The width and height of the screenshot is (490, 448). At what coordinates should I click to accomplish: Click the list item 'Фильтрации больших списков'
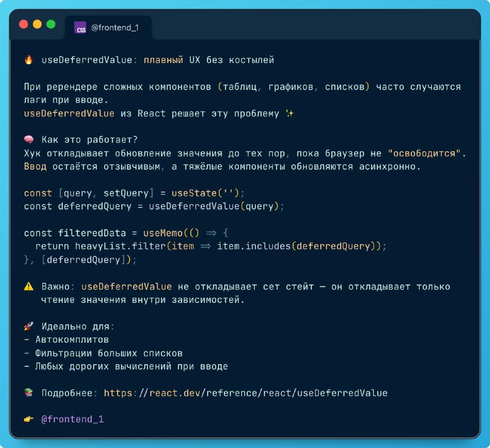click(x=109, y=353)
